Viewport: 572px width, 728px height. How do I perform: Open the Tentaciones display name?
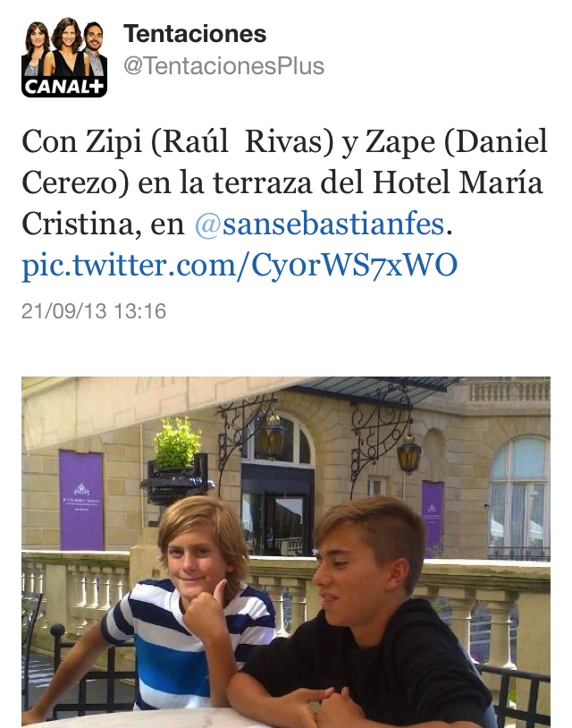click(195, 34)
